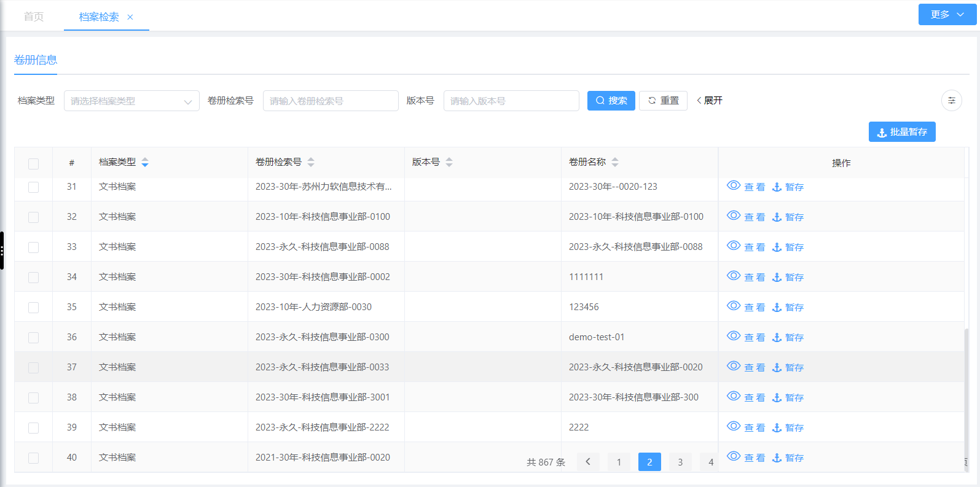Click the 搜索 search button
This screenshot has height=487, width=980.
(x=611, y=101)
